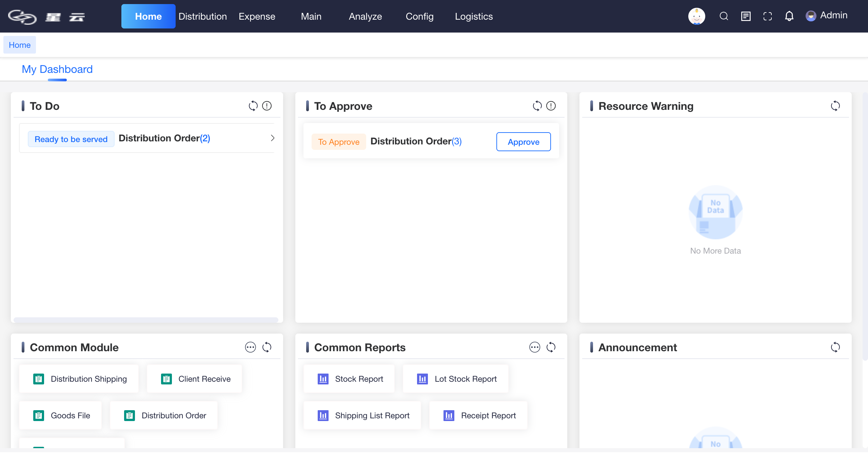The height and width of the screenshot is (459, 868).
Task: Expand Distribution Order to-do row chevron
Action: point(272,138)
